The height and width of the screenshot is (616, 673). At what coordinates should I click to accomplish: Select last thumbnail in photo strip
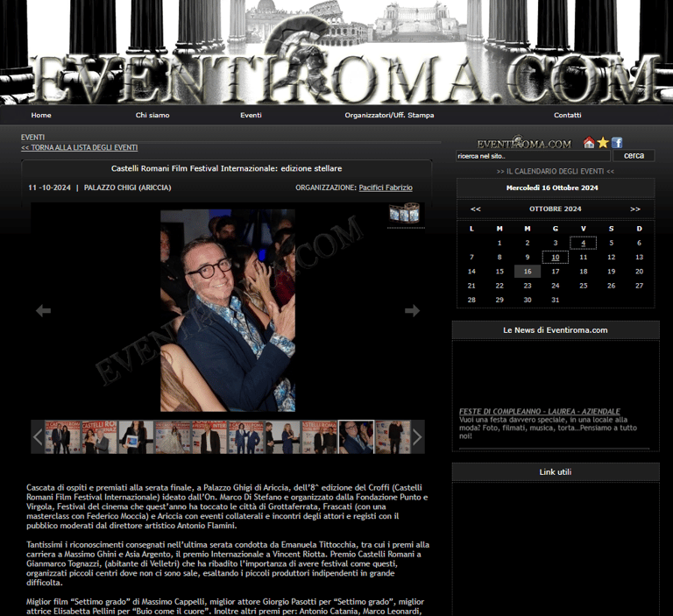(x=393, y=437)
